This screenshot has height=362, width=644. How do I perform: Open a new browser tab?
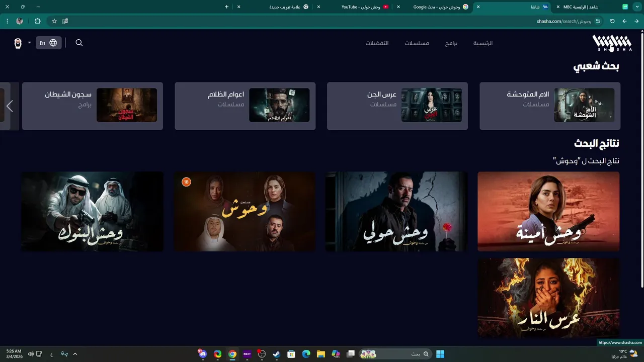226,7
